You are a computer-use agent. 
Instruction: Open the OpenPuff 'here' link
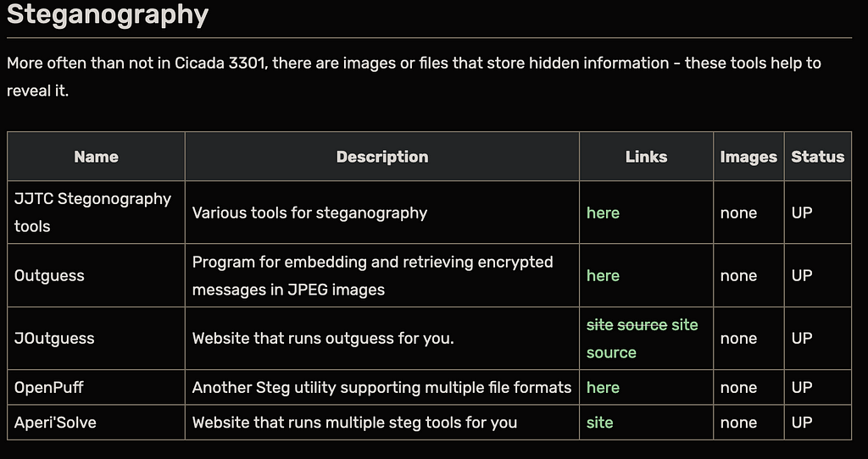coord(603,387)
